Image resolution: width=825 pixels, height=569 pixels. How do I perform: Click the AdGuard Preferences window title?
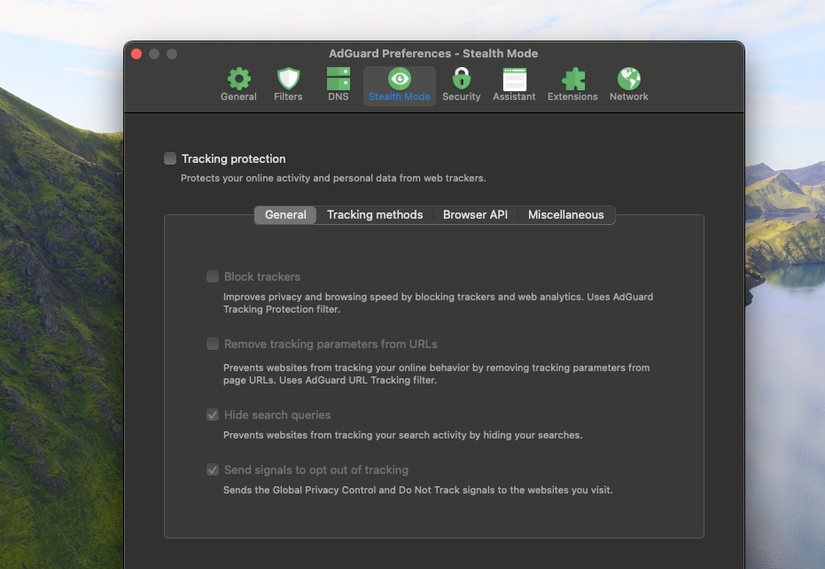pos(433,54)
